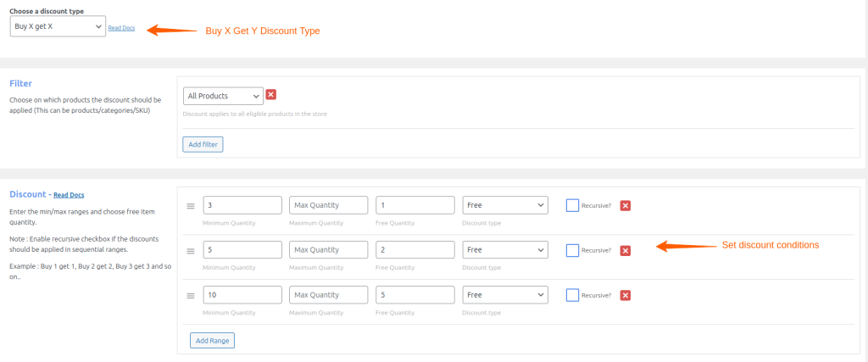Open the All Products filter dropdown
Image resolution: width=868 pixels, height=362 pixels.
pyautogui.click(x=223, y=96)
